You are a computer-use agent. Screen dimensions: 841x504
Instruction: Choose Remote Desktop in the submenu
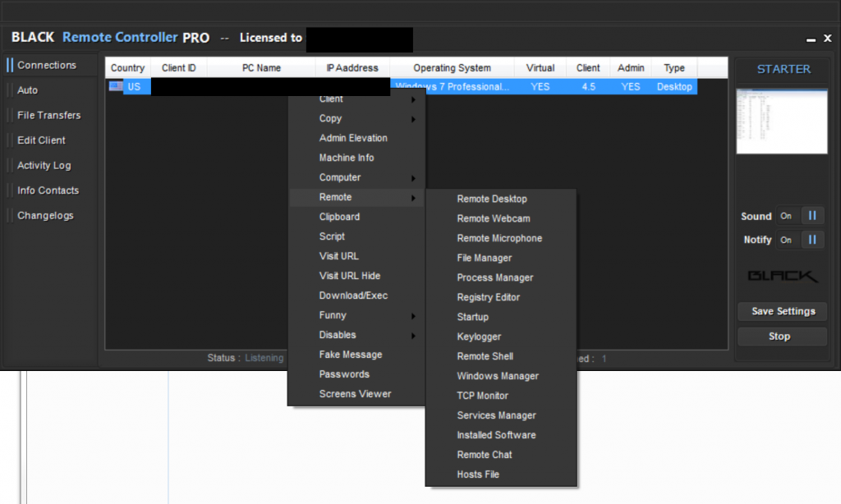pos(501,199)
